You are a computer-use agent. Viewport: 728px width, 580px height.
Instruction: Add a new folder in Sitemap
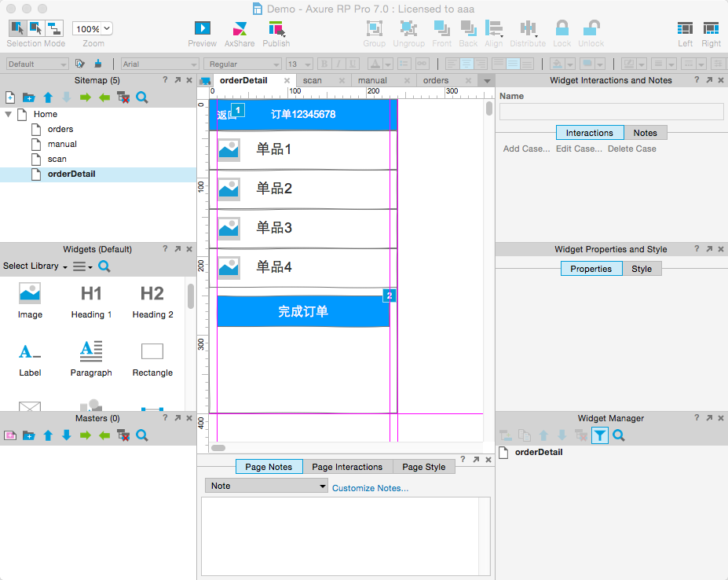pos(29,97)
